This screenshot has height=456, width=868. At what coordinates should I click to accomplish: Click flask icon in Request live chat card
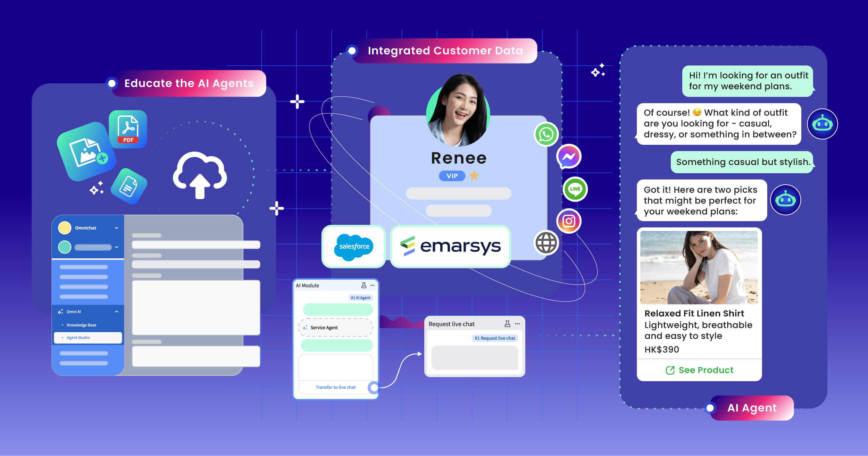[x=507, y=324]
